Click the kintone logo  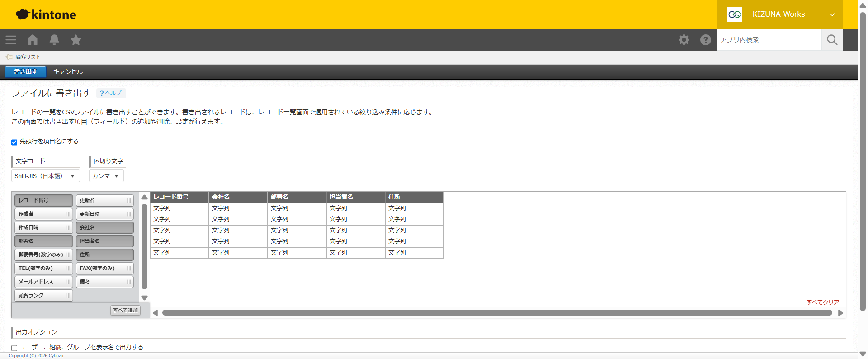(46, 14)
